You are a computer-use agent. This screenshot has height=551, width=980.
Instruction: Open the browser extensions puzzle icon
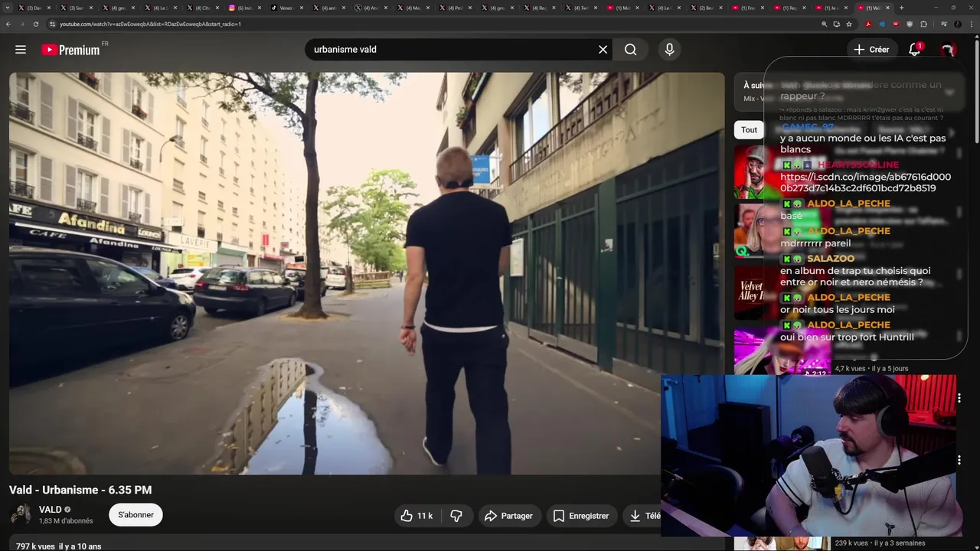(923, 24)
